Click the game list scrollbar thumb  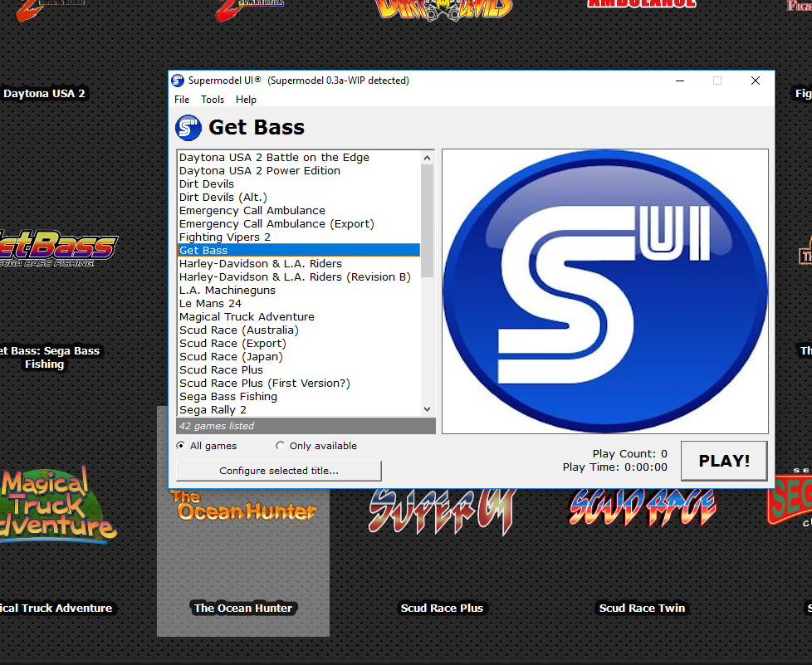pos(428,221)
